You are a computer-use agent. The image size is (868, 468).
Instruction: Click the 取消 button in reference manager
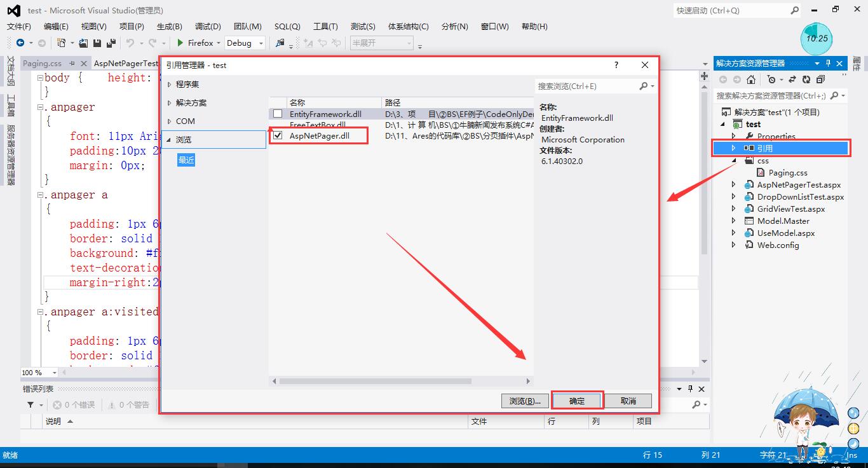click(x=628, y=401)
